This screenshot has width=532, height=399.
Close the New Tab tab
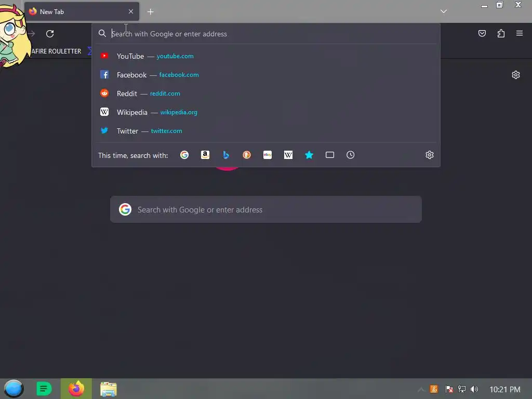tap(131, 11)
